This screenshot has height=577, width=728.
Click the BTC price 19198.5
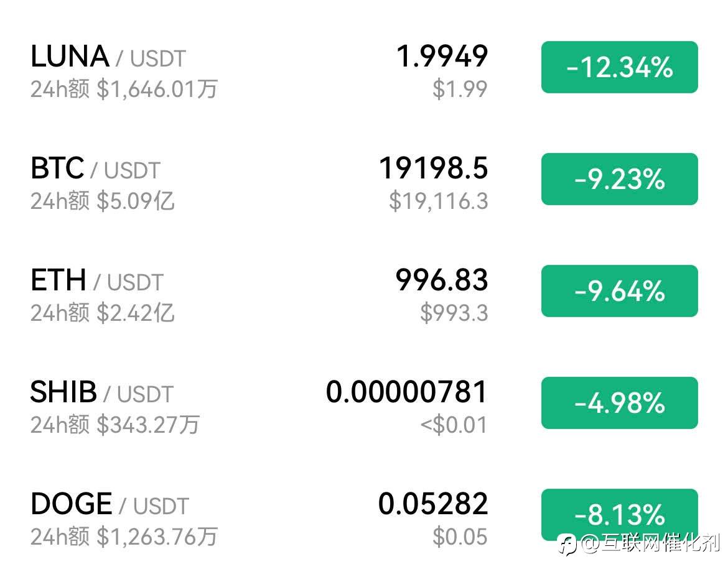coord(433,168)
